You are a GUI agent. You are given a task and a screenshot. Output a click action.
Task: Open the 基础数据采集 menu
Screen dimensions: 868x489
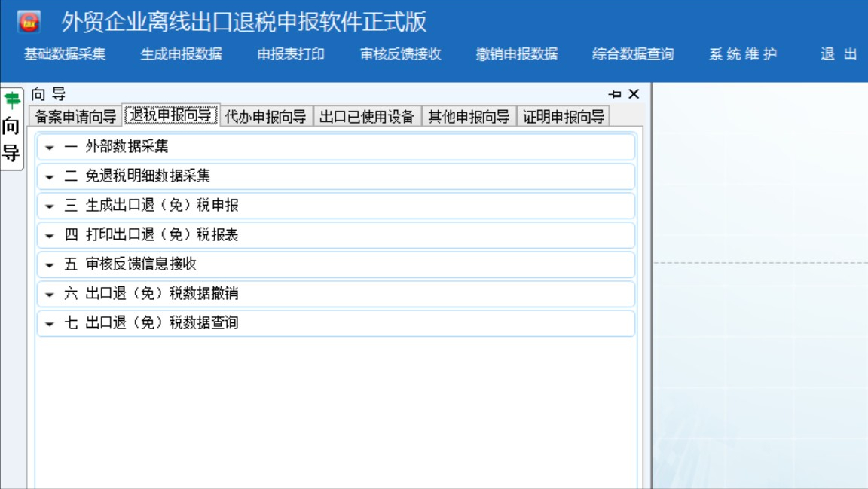[65, 53]
